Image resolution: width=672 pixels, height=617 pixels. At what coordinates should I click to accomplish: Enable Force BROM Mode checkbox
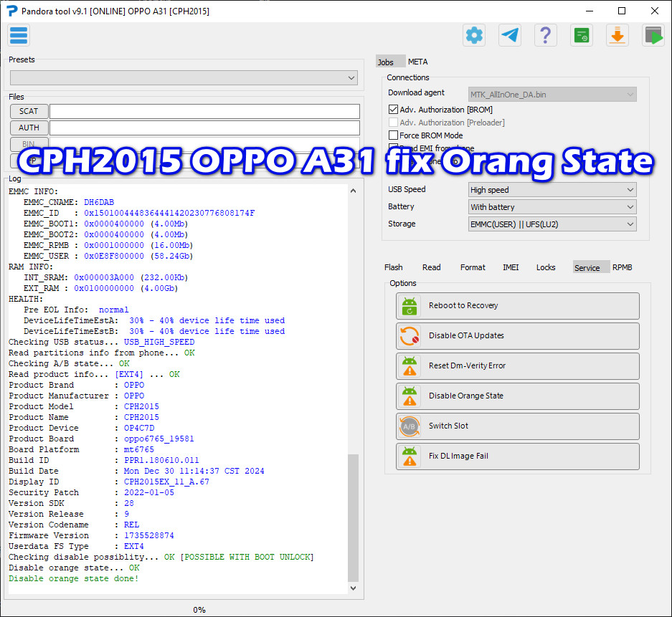tap(393, 135)
